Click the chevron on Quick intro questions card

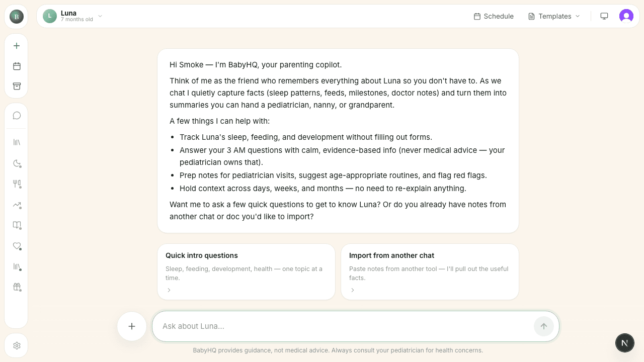click(169, 290)
